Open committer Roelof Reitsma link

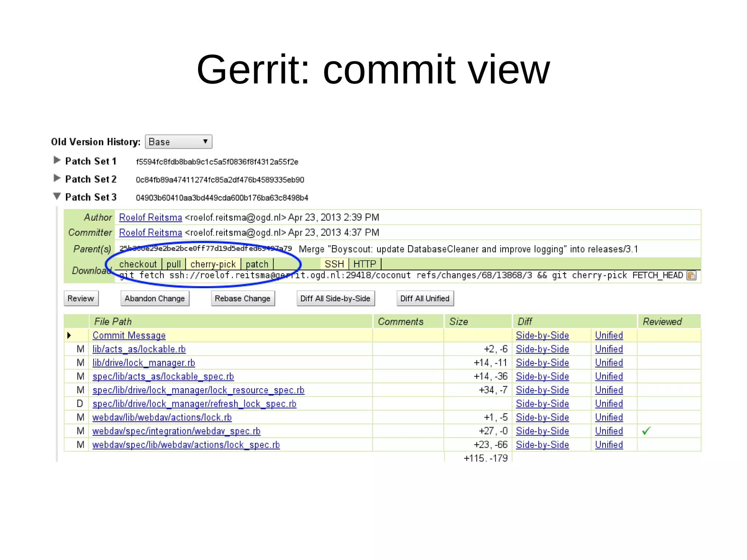[150, 232]
